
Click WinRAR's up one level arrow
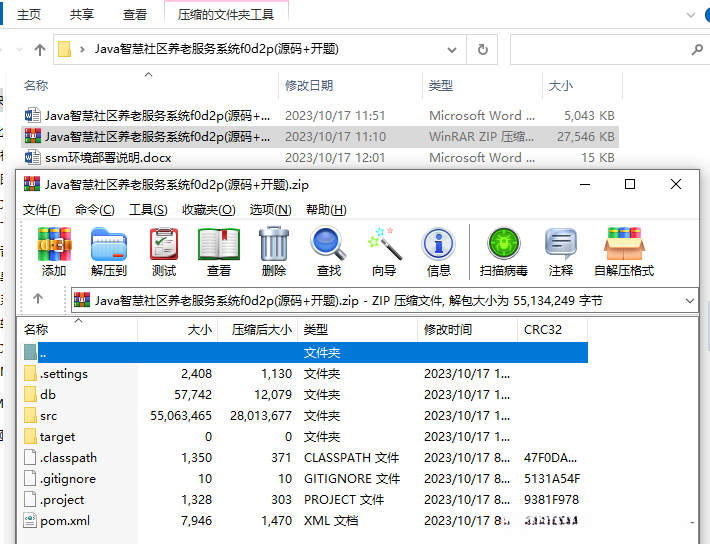[38, 298]
